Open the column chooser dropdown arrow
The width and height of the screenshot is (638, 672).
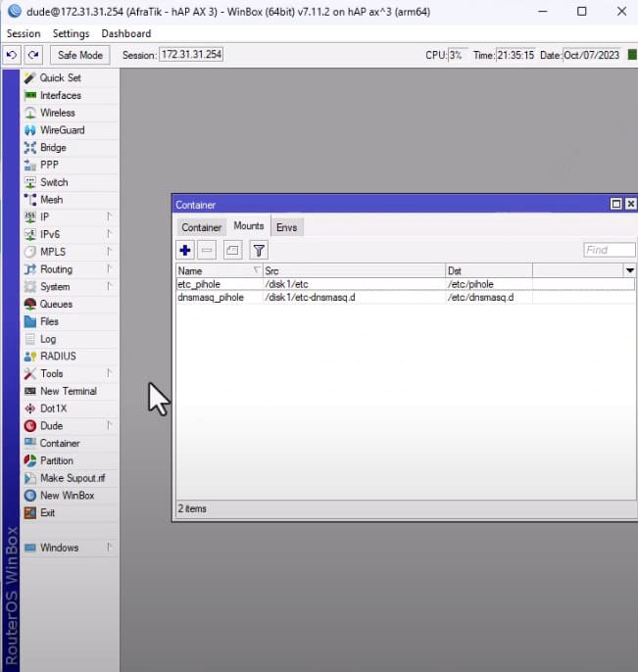coord(629,270)
